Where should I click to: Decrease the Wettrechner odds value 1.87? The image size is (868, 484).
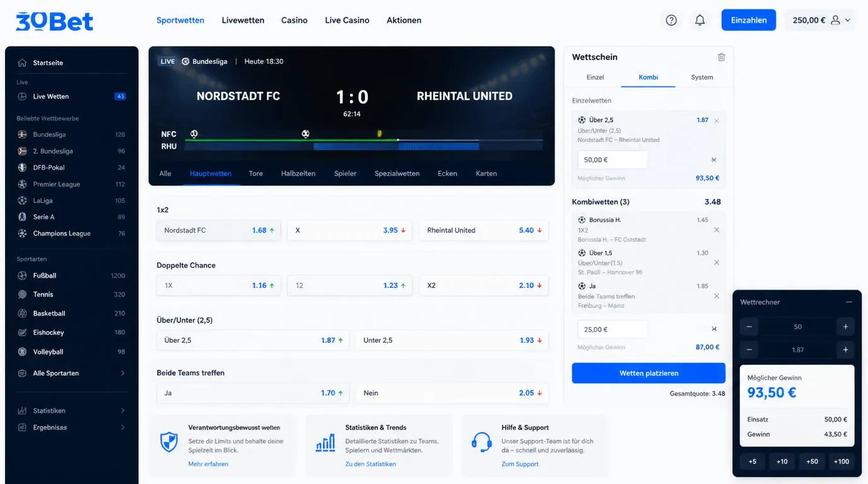pos(749,350)
